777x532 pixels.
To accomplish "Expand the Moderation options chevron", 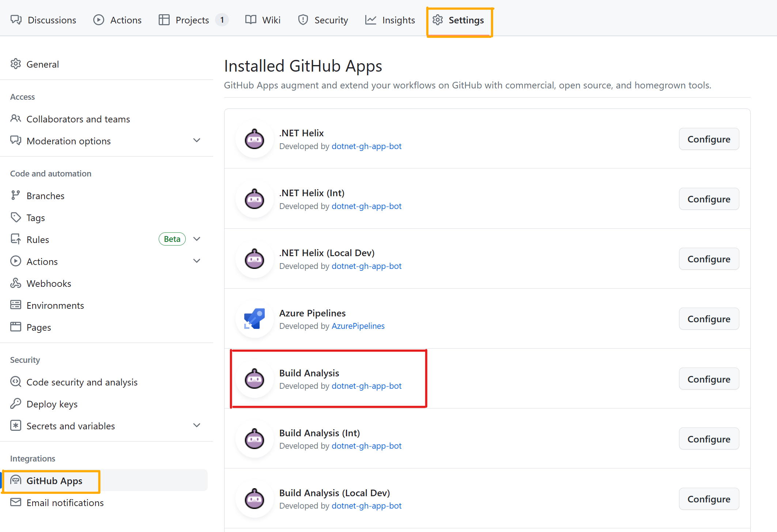I will point(197,141).
